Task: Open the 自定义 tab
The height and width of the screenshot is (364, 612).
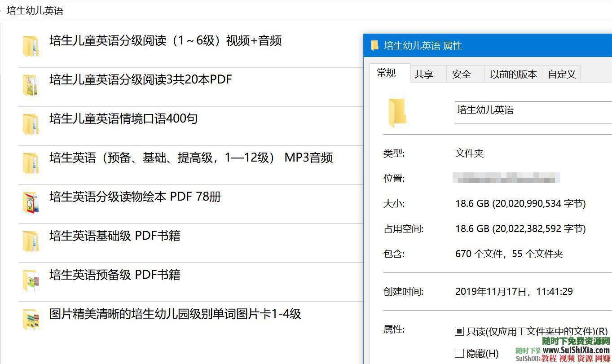Action: (561, 74)
